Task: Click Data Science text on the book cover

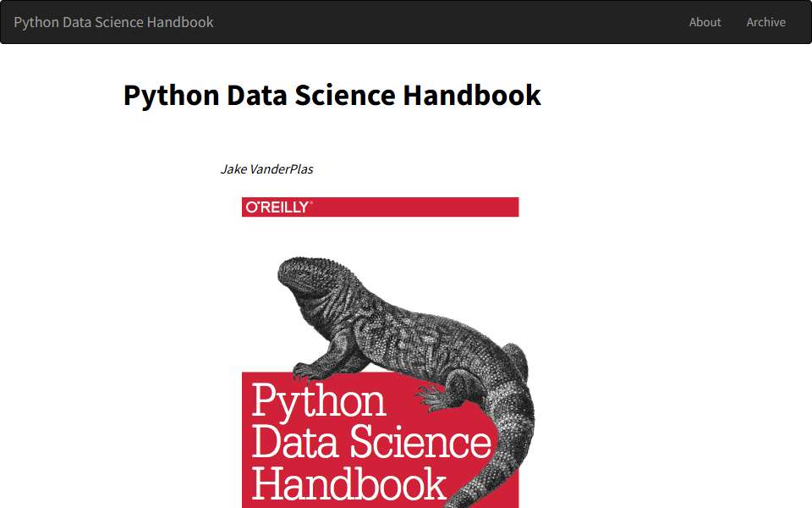Action: tap(370, 442)
